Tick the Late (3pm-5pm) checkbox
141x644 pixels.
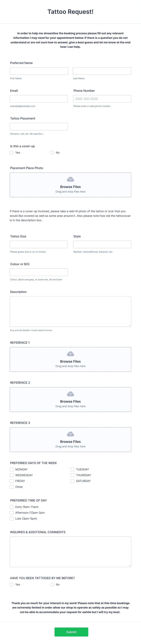[x=12, y=518]
